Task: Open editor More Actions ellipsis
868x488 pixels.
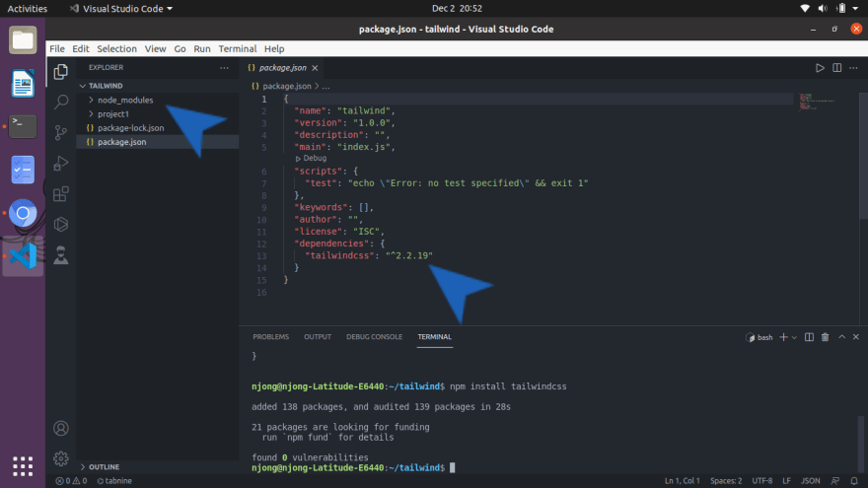Action: (x=853, y=68)
